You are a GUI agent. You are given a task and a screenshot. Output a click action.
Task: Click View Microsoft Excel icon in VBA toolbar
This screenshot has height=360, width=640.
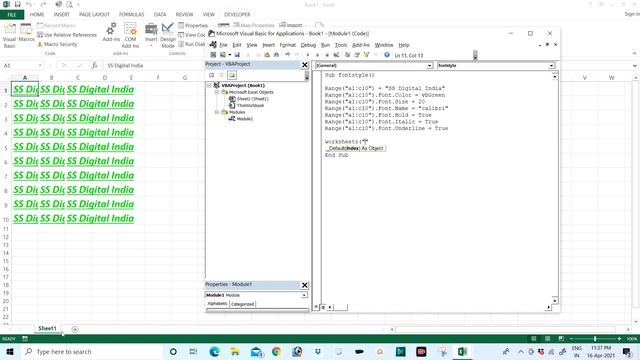pyautogui.click(x=213, y=55)
